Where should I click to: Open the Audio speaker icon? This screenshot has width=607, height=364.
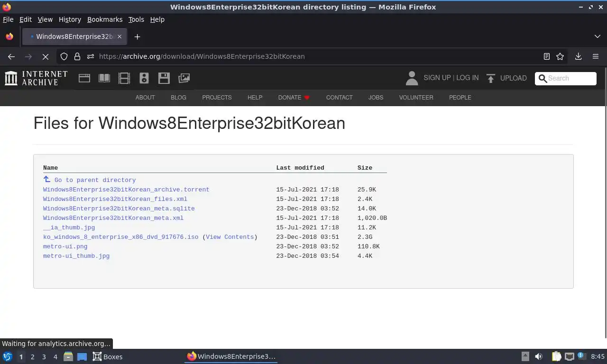(144, 78)
